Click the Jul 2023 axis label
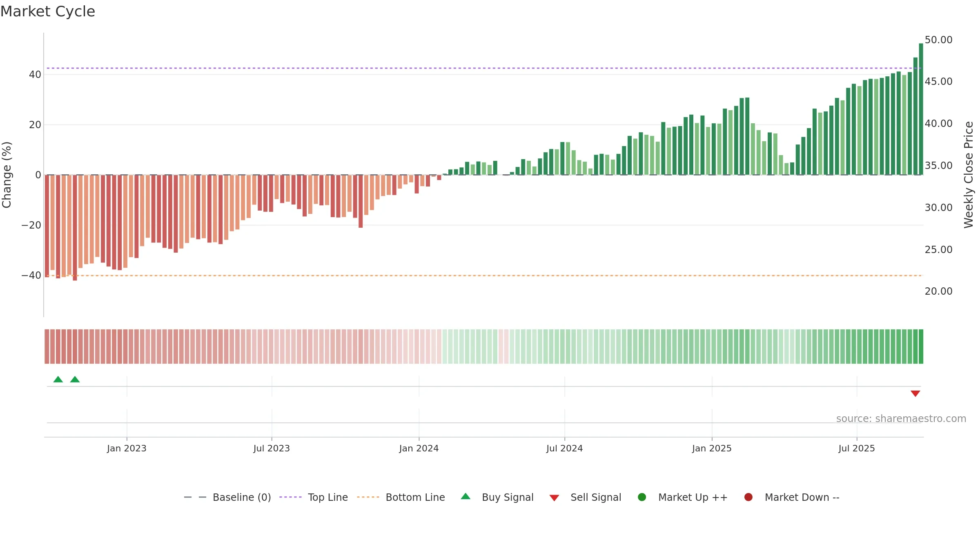 tap(272, 448)
